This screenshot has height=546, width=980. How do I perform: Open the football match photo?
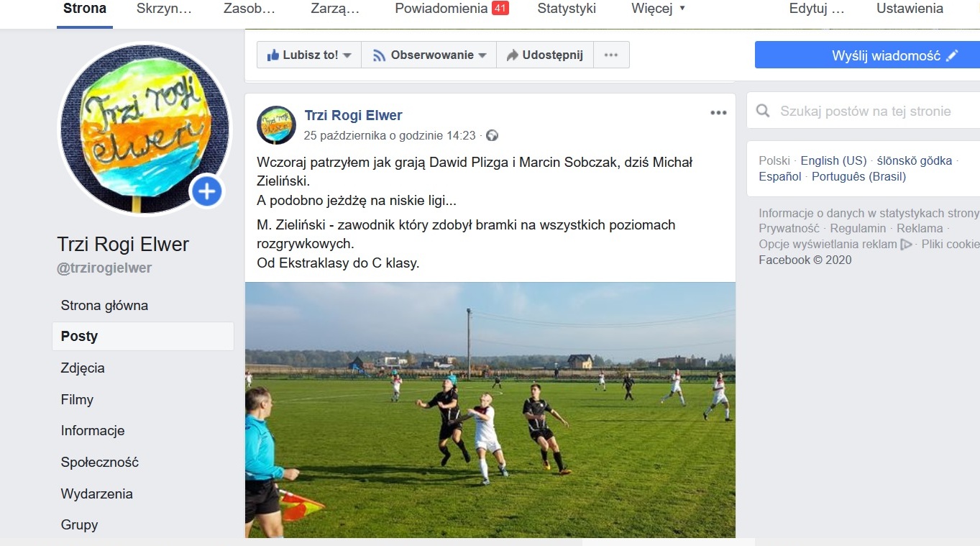coord(490,410)
